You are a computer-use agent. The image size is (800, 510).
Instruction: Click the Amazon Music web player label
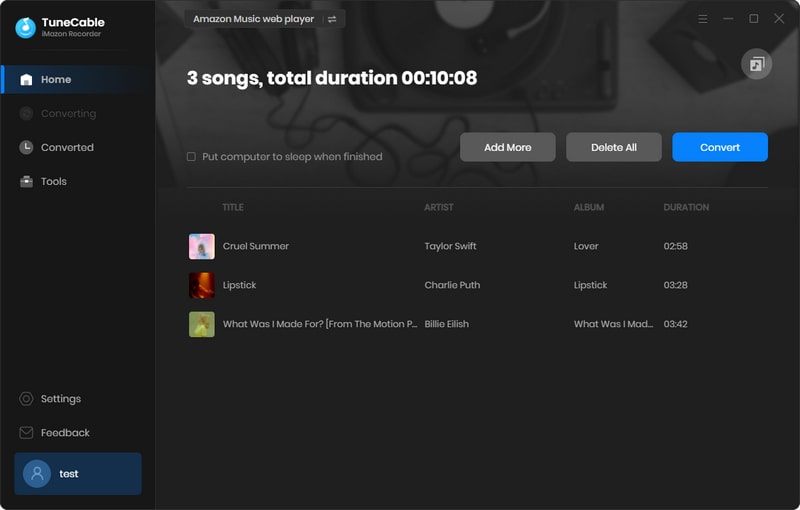(254, 19)
